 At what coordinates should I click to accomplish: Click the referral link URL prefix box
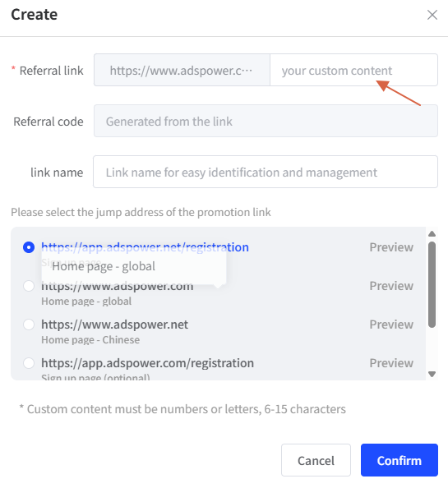[182, 70]
